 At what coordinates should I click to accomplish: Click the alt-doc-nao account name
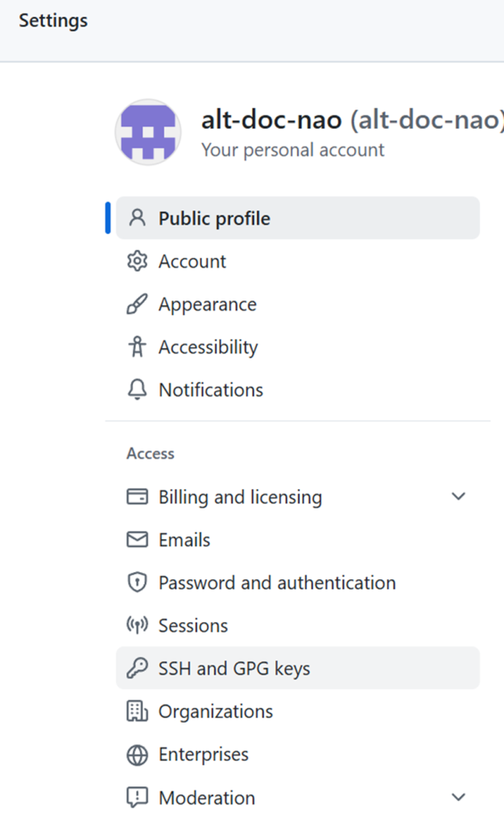tap(271, 119)
